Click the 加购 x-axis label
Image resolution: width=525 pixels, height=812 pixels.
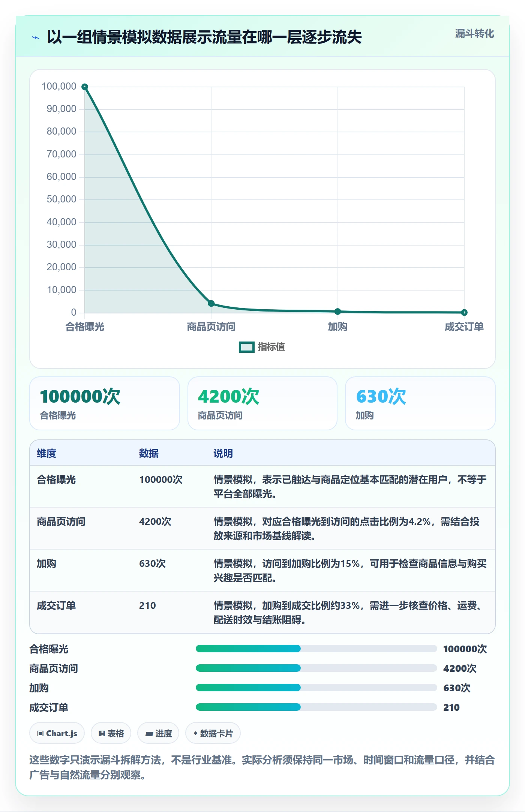click(x=338, y=327)
